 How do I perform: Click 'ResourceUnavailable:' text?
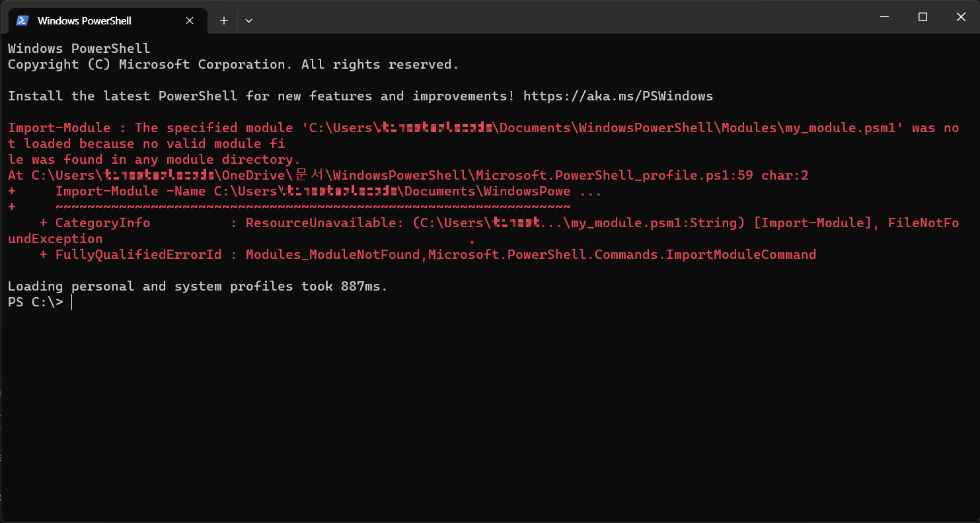[x=324, y=223]
